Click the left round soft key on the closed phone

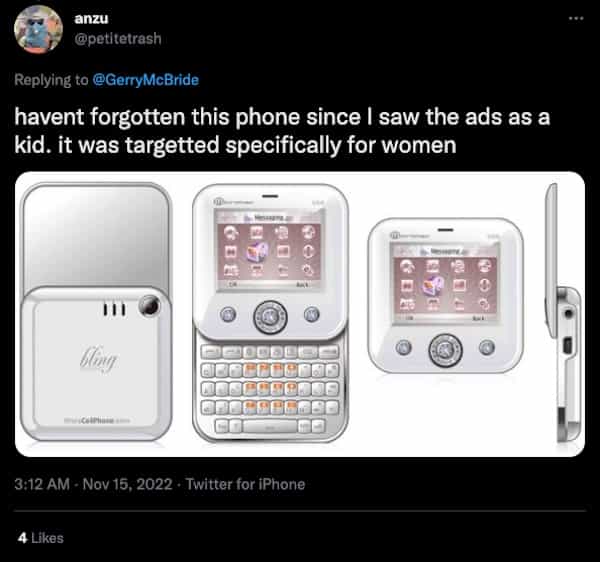tap(407, 345)
